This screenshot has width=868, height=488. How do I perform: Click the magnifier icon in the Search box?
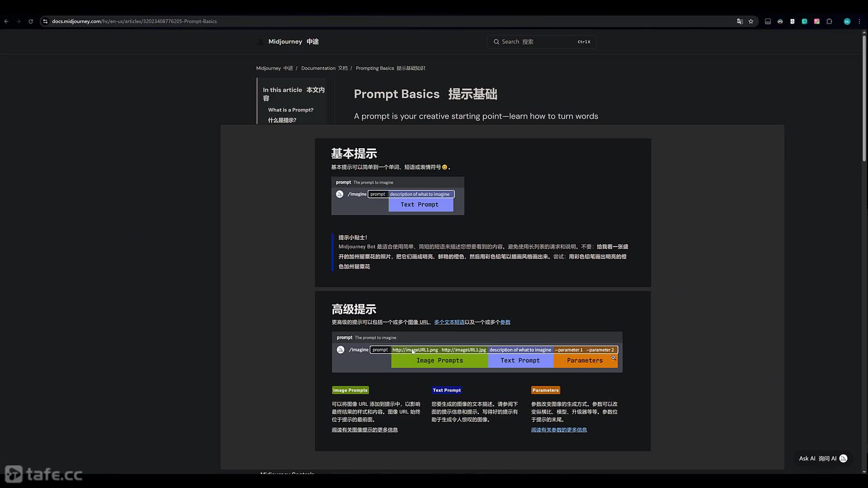[497, 42]
